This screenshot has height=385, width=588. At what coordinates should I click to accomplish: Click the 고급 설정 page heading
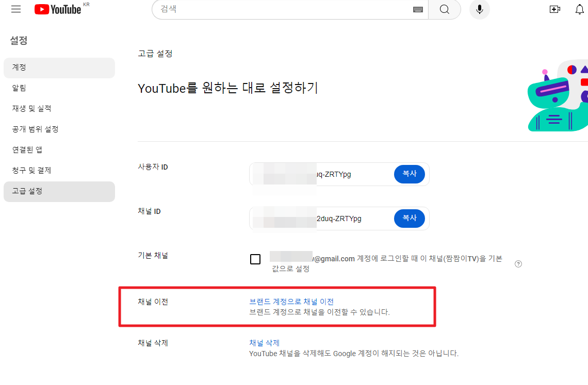155,54
